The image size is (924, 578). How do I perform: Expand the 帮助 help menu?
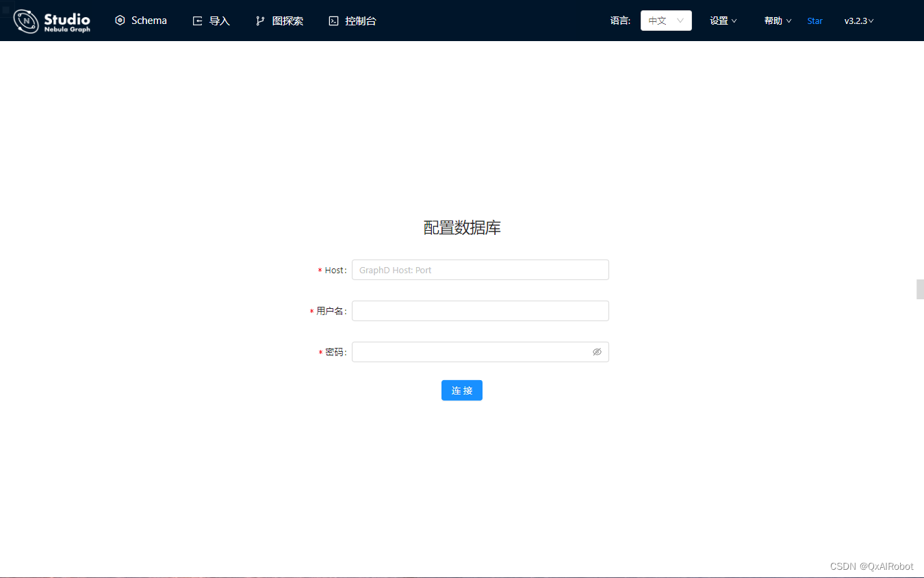(778, 21)
